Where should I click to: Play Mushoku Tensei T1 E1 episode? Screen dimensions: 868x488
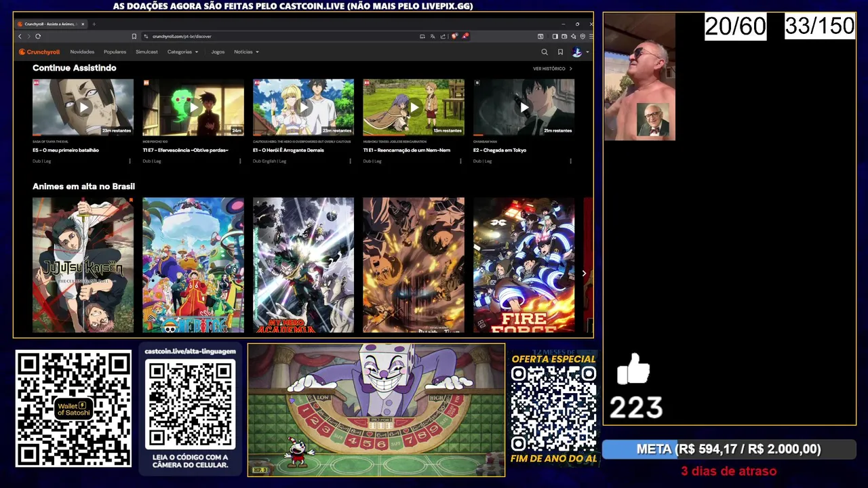click(x=414, y=107)
